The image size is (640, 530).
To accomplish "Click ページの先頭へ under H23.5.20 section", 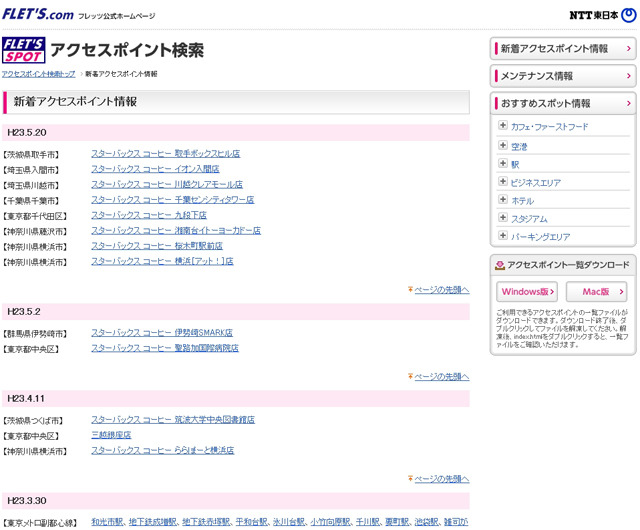I will click(442, 290).
